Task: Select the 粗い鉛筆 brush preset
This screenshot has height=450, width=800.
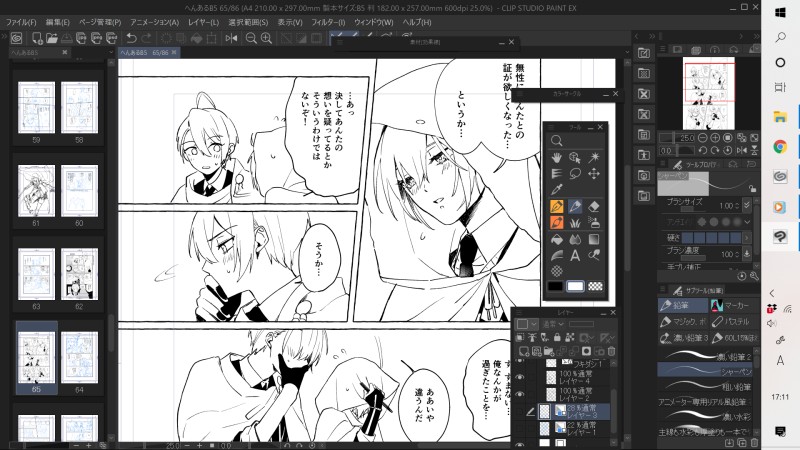Action: pos(705,387)
